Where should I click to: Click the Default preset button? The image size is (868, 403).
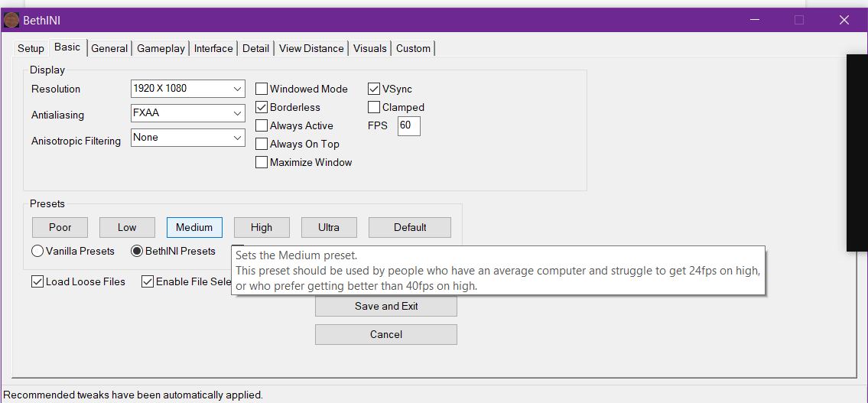[410, 228]
